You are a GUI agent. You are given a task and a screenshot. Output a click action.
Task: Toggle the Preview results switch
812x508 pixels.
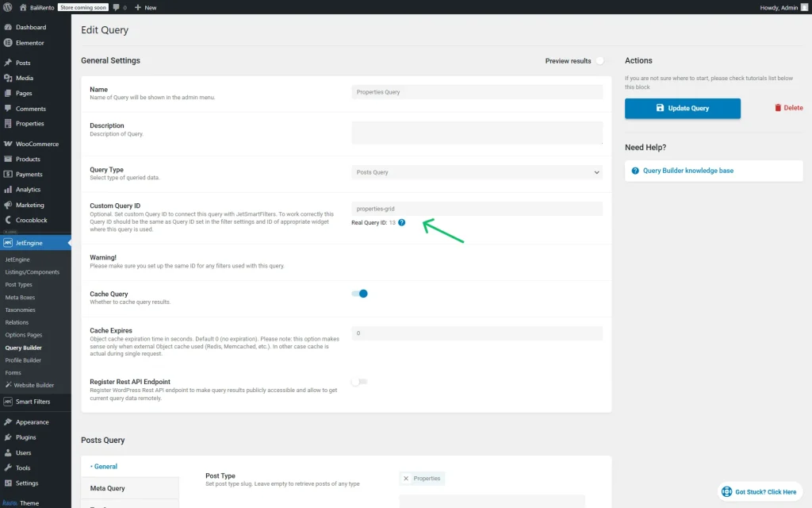click(599, 60)
